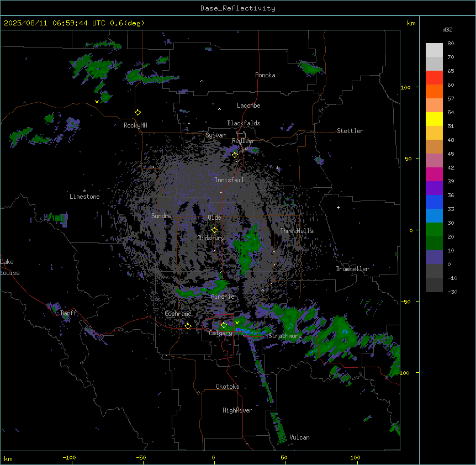Click the yellow diamond marker at RockyMH

[x=138, y=113]
